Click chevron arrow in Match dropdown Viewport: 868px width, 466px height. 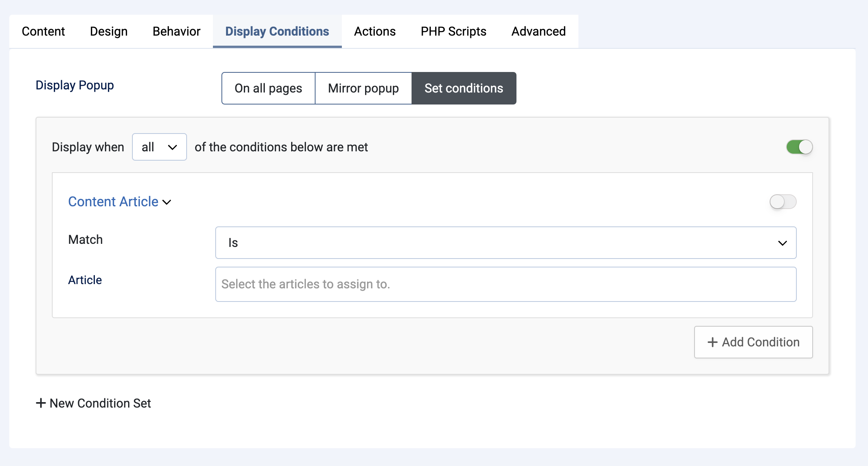tap(782, 243)
